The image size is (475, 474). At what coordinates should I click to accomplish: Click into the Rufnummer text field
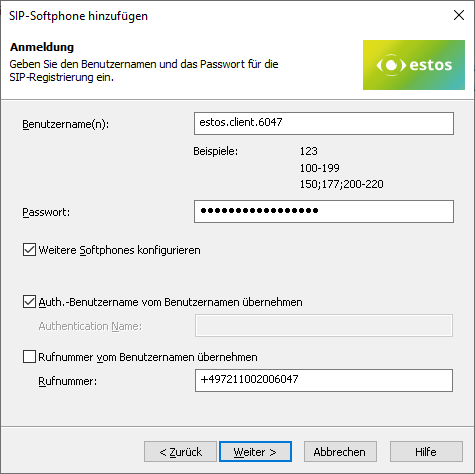324,380
